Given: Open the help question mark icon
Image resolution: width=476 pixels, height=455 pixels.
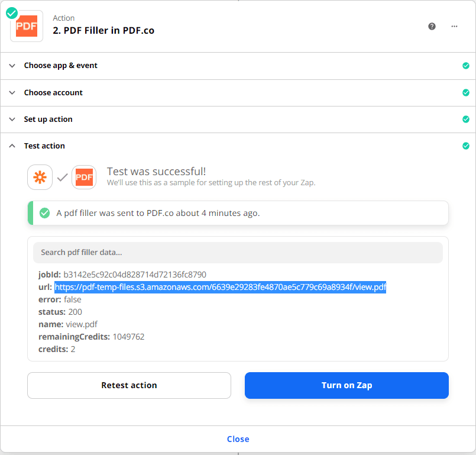Looking at the screenshot, I should (x=432, y=26).
